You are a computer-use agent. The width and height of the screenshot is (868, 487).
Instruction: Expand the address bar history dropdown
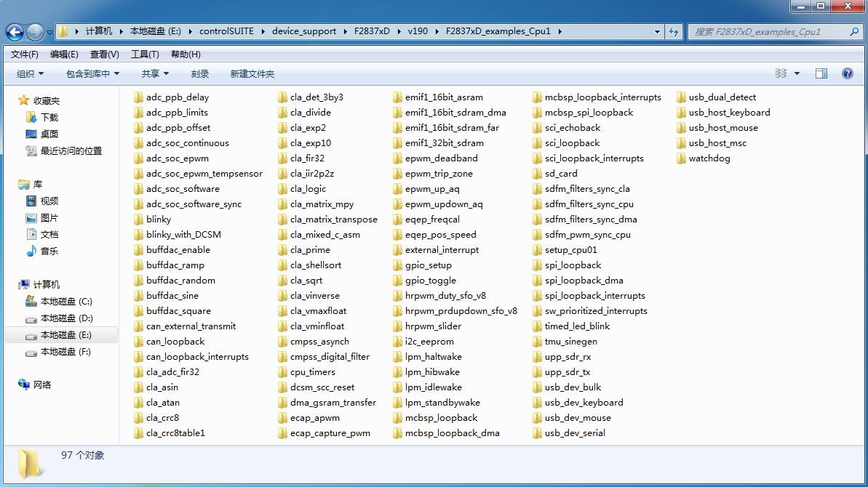[x=657, y=31]
